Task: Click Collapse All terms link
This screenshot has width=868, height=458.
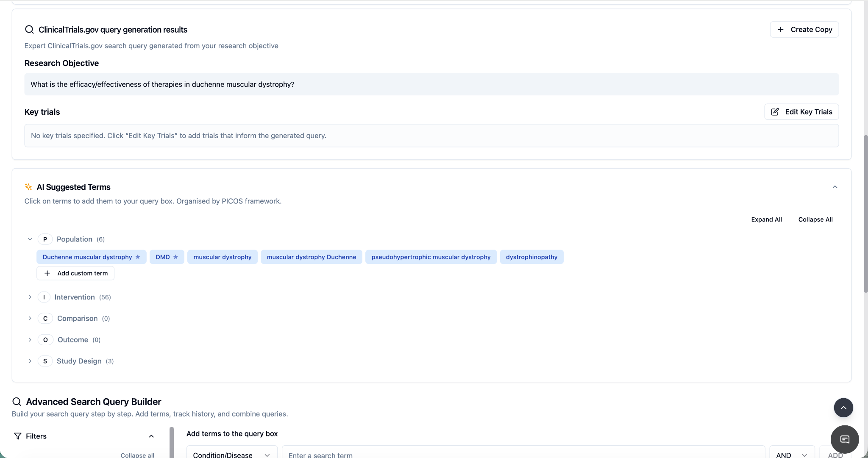Action: click(x=815, y=219)
